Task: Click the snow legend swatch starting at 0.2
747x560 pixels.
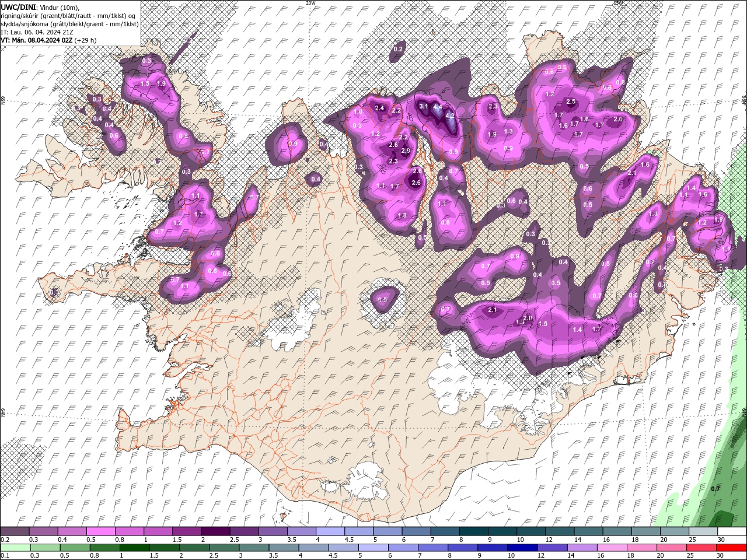Action: 15,531
